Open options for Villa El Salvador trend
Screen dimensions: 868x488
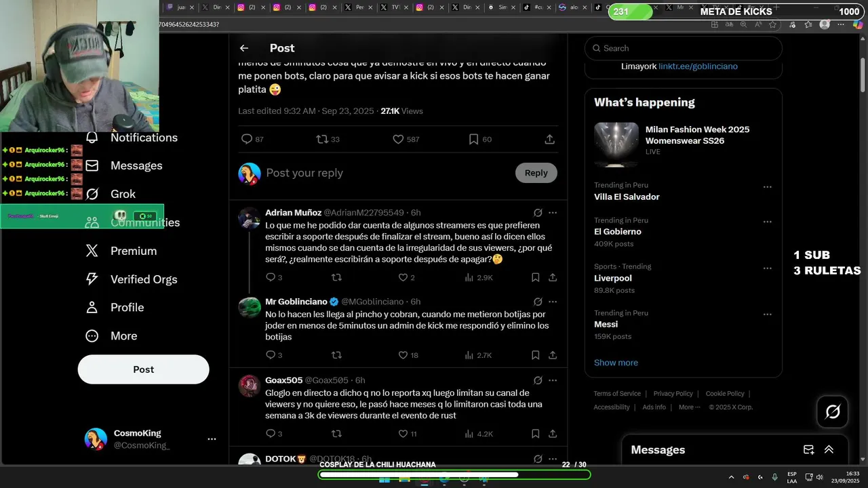(x=767, y=187)
